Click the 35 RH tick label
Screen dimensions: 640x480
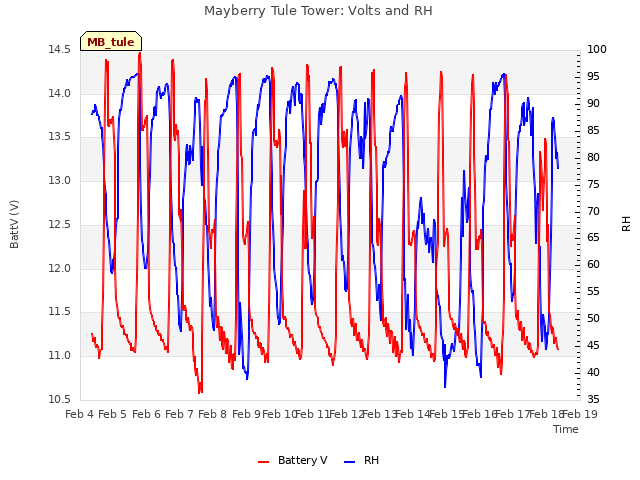(593, 399)
